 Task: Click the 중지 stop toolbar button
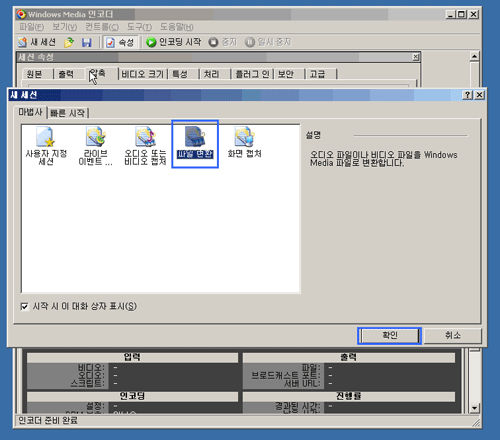click(222, 42)
